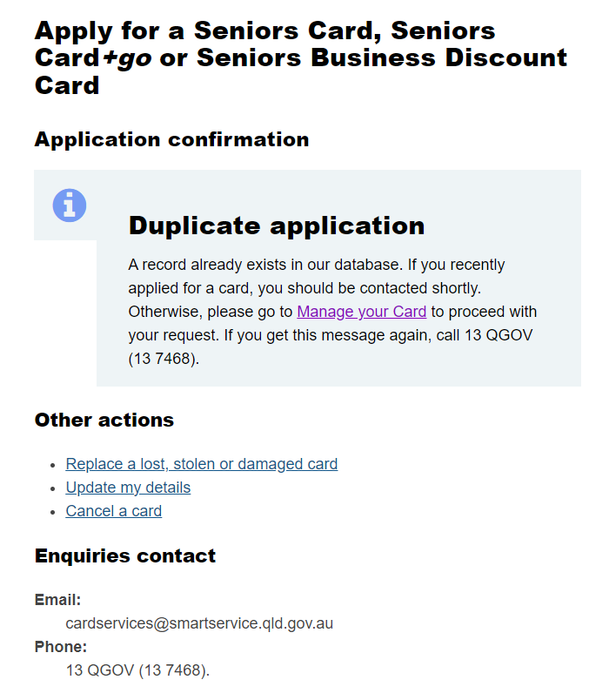Select the Cancel a card link

(x=113, y=511)
